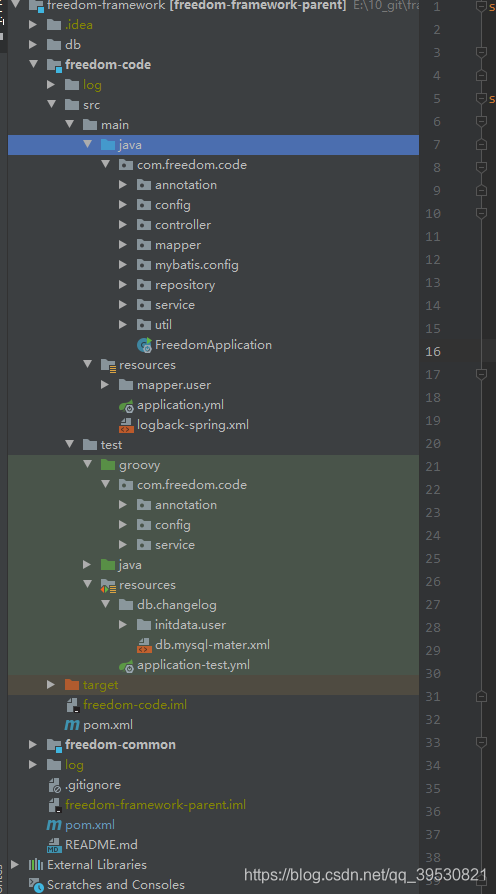Expand the mapper.user folder arrow
This screenshot has height=894, width=496.
[x=105, y=385]
